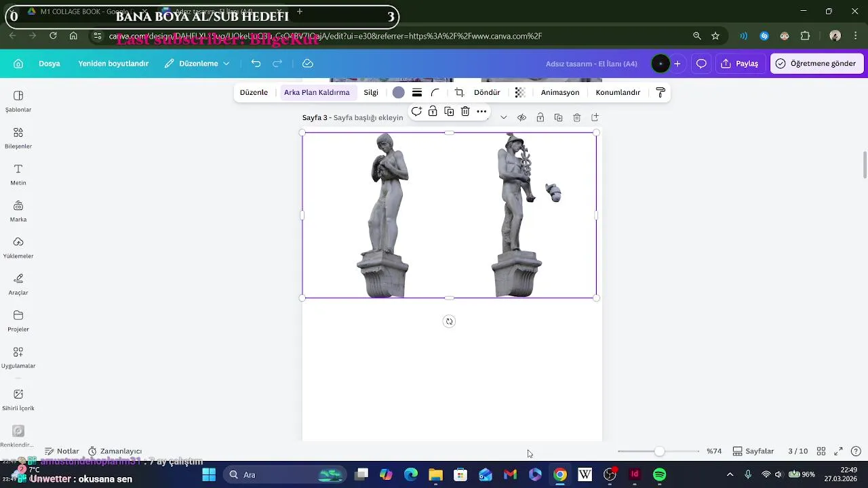The height and width of the screenshot is (488, 868).
Task: Add collaborator with plus icon
Action: (677, 64)
